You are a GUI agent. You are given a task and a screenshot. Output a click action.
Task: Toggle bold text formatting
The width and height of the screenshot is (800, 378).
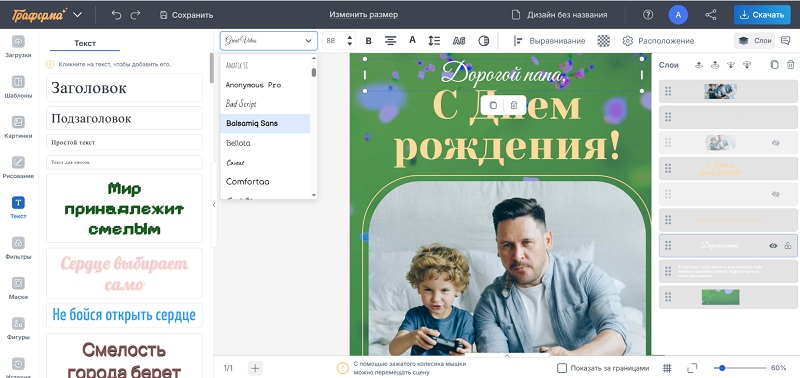(369, 41)
